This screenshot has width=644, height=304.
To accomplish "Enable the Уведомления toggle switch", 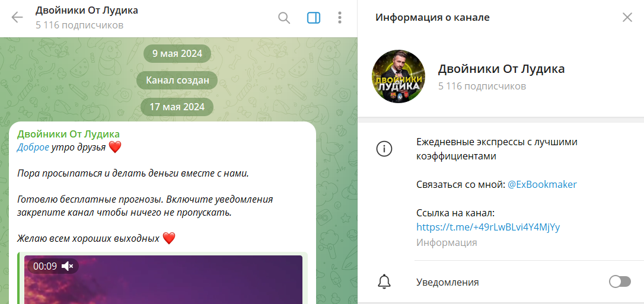I will click(x=620, y=282).
